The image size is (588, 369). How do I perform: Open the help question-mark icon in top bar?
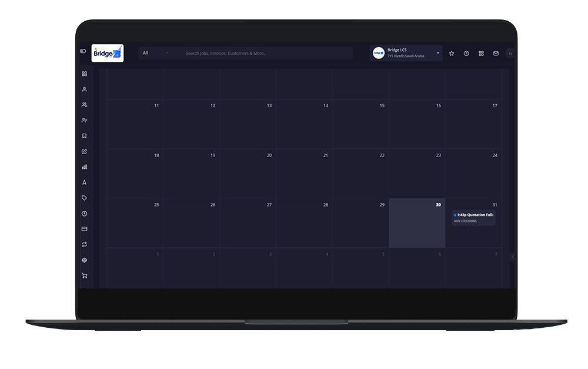pyautogui.click(x=466, y=53)
